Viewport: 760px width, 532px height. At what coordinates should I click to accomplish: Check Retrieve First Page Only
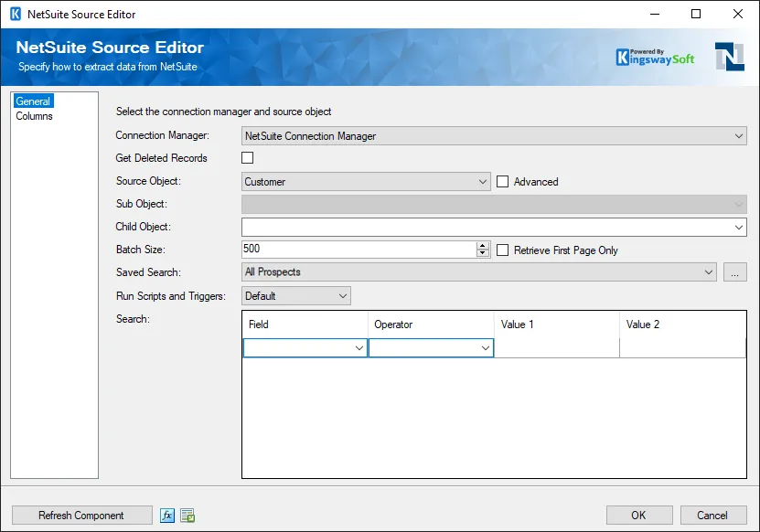502,250
